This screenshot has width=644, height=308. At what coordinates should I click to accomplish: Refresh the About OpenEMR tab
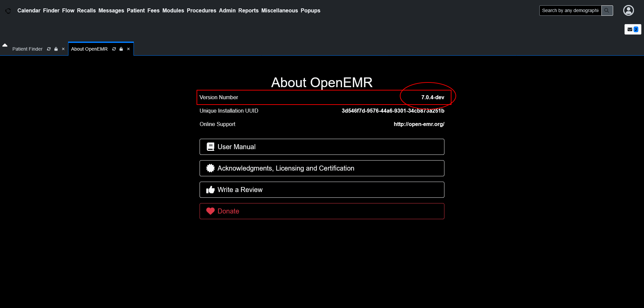[114, 49]
